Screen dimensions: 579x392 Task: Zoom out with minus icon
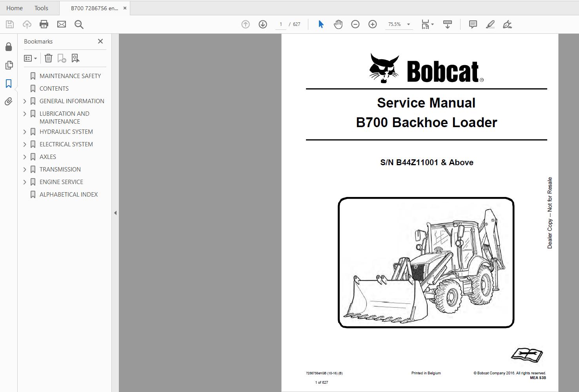[355, 24]
